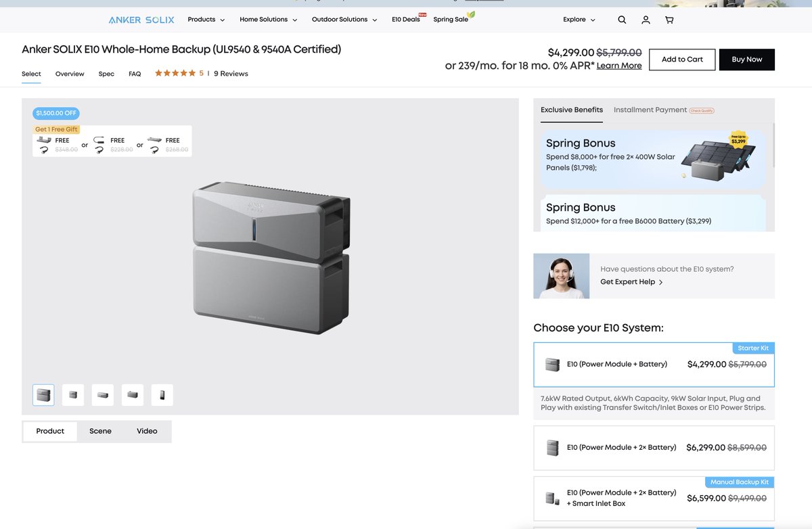Click the Anker SOLIX logo
Viewport: 812px width, 529px height.
tap(141, 20)
